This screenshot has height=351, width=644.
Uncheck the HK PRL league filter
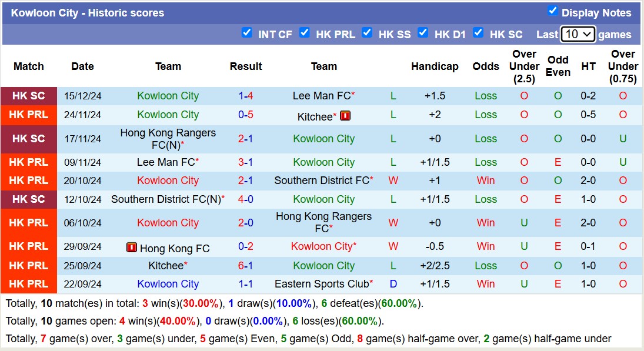tap(304, 33)
